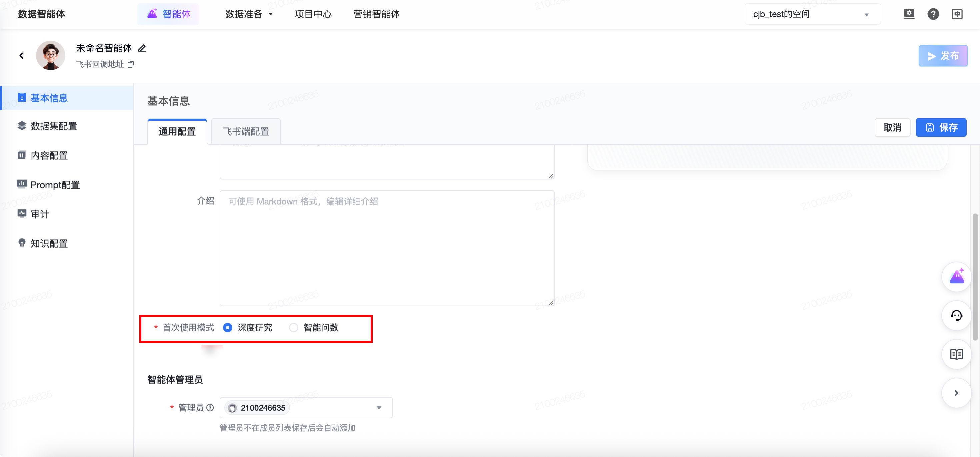The width and height of the screenshot is (980, 457).
Task: Open the customer support headset icon
Action: coord(956,315)
